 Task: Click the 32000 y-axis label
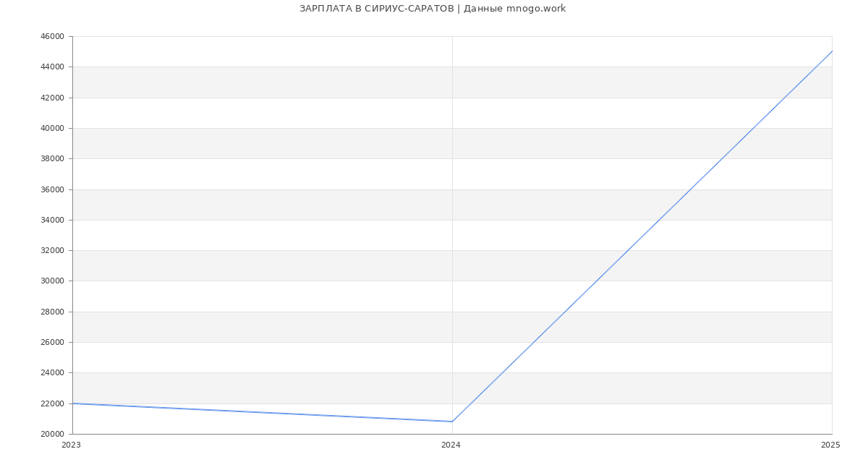(x=52, y=250)
